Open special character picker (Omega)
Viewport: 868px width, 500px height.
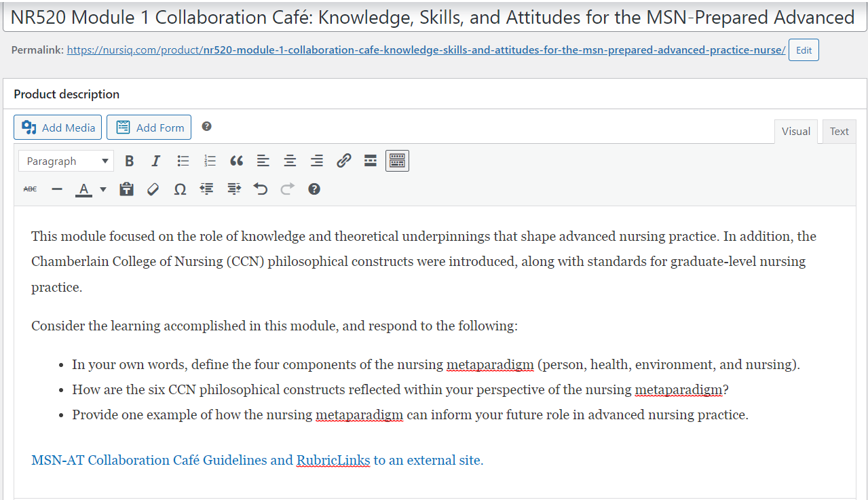(180, 189)
